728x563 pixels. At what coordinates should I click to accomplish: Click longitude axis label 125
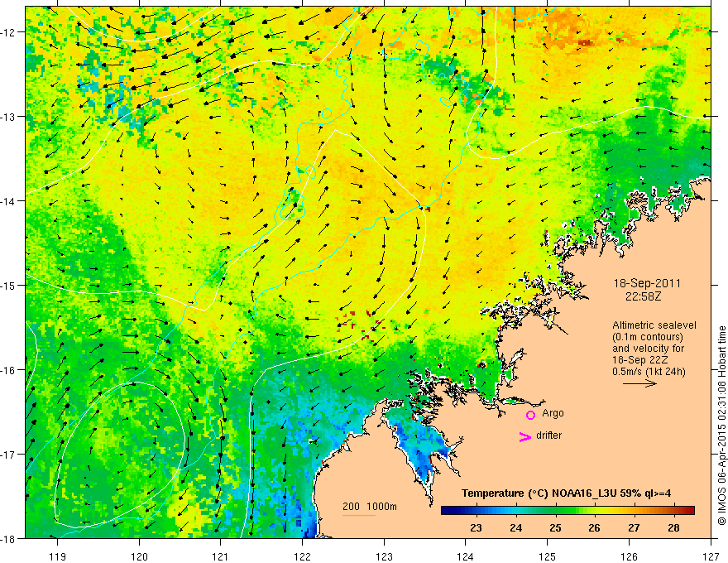[548, 556]
